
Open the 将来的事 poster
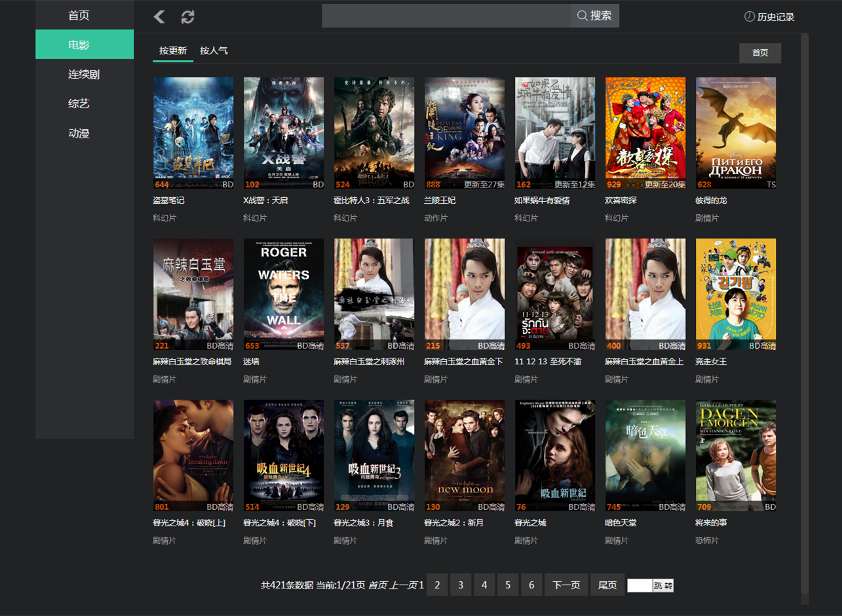coord(736,455)
